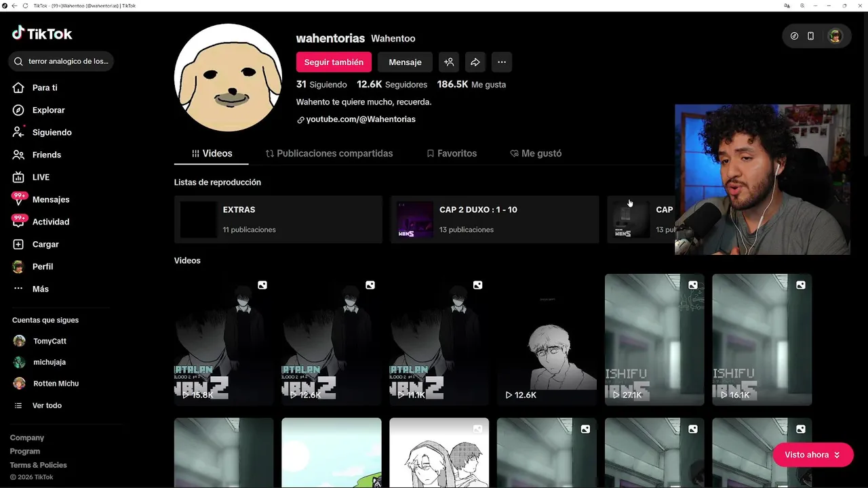Click the wahentorias profile avatar

click(228, 78)
